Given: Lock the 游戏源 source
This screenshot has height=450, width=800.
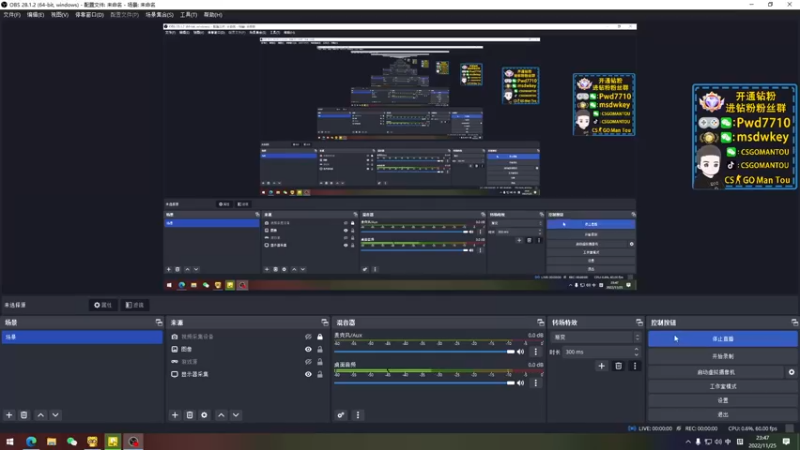Looking at the screenshot, I should pyautogui.click(x=320, y=362).
